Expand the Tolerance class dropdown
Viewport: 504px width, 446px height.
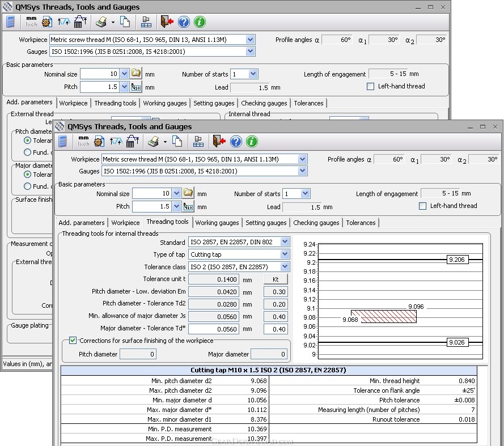point(285,266)
